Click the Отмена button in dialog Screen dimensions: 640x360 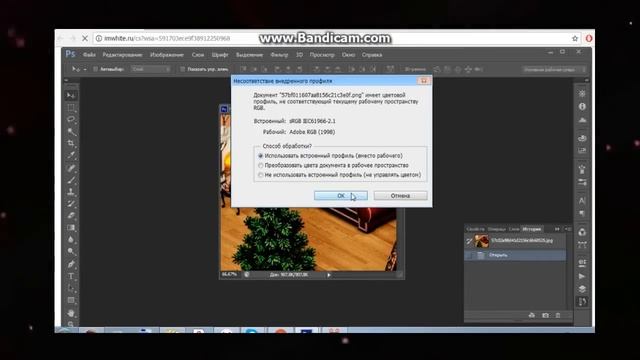pos(400,196)
